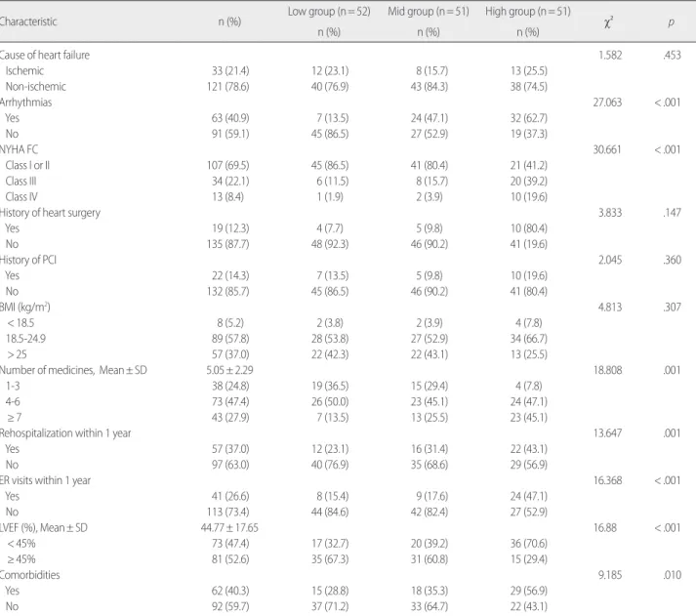
Task: Click the '≥ 45%' LVEF category
Action: [x=20, y=559]
